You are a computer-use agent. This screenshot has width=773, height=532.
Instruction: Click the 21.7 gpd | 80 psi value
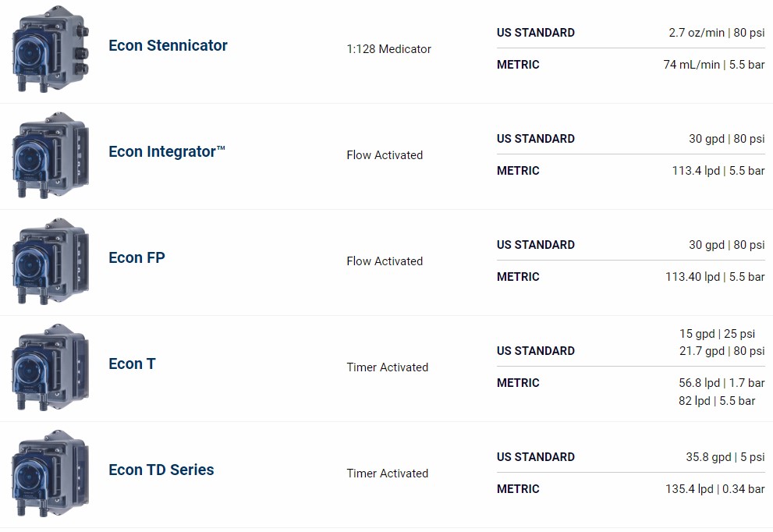click(722, 351)
